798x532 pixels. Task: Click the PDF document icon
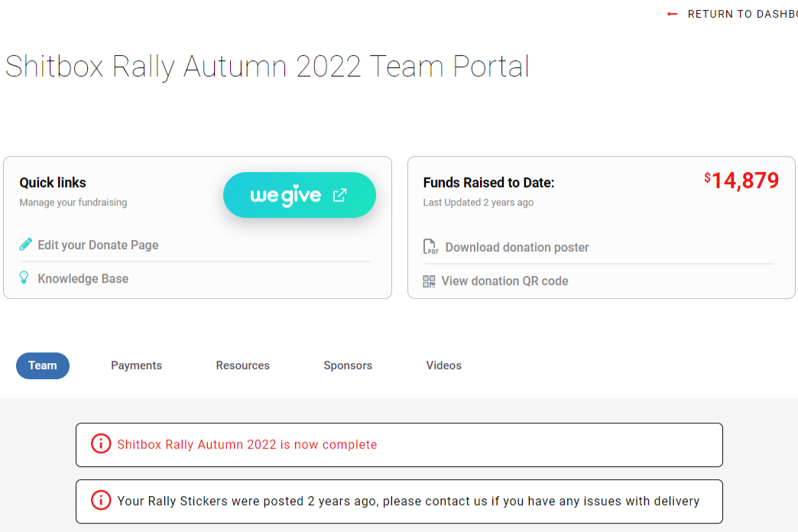click(430, 248)
